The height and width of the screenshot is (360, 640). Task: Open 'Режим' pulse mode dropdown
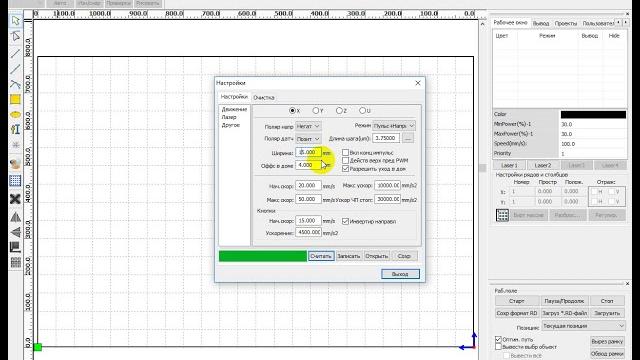[394, 126]
